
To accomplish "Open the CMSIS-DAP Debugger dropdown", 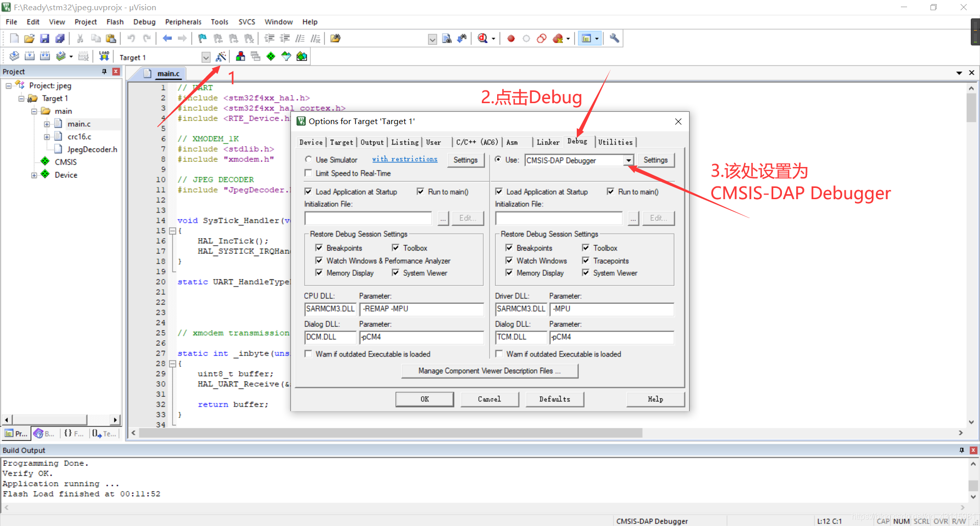I will 628,160.
